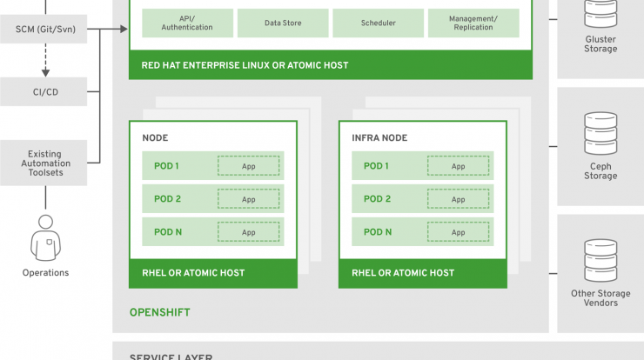Click App box of POD 2 in INFRA NODE

coord(459,198)
